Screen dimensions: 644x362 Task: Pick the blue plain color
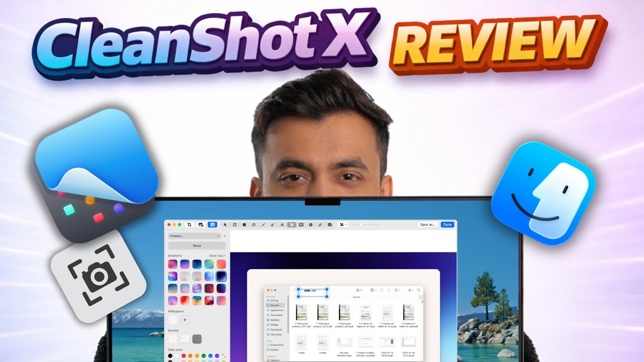coord(210,356)
